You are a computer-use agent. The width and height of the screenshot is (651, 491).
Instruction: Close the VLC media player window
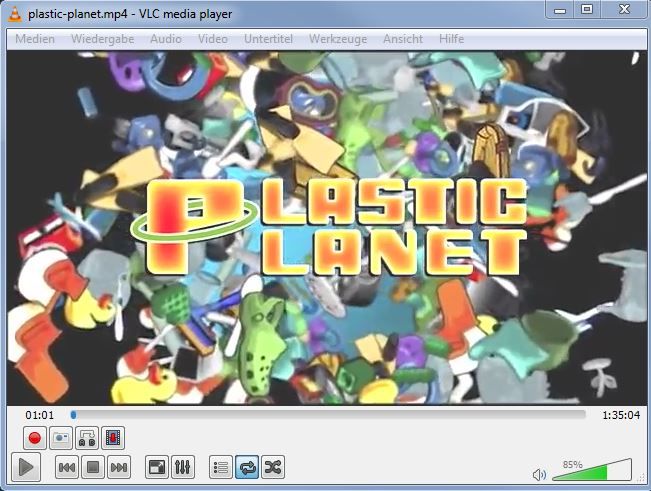click(624, 10)
